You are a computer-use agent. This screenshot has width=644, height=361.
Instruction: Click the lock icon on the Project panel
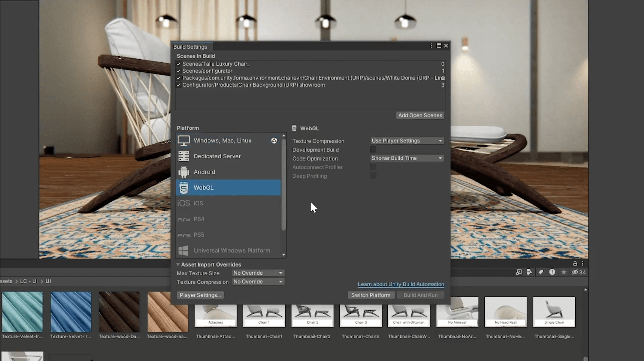(575, 263)
